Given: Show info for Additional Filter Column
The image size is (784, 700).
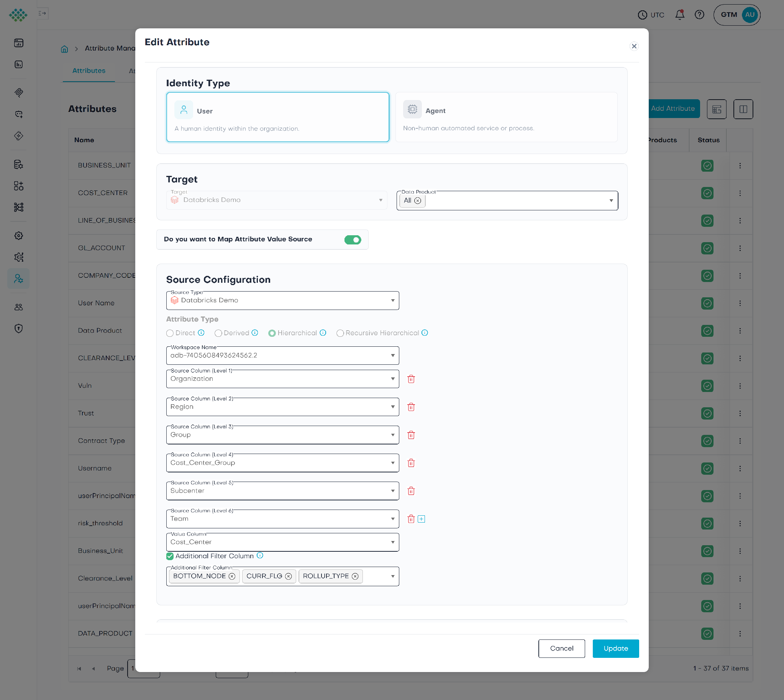Looking at the screenshot, I should coord(260,556).
